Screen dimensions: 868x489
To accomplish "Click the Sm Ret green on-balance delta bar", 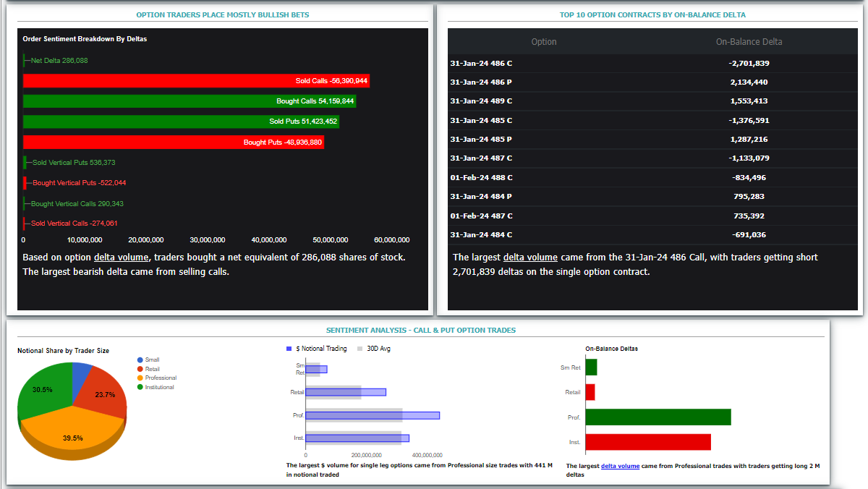I will coord(591,367).
